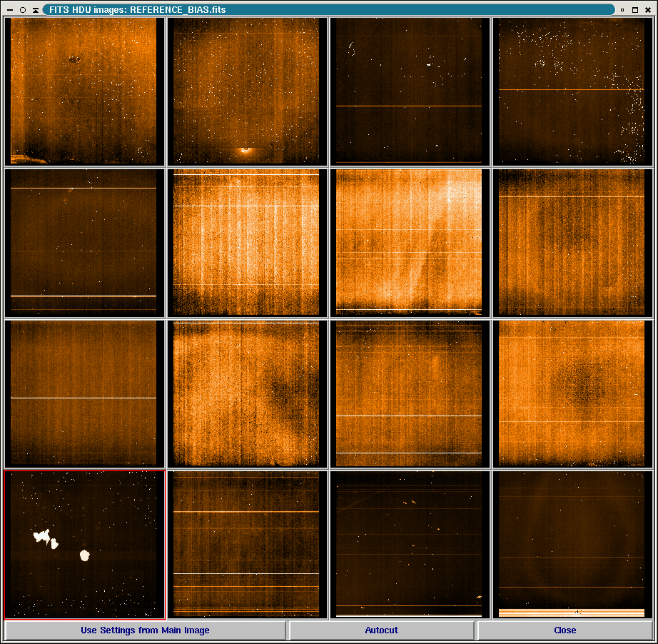Click the Autocut button
This screenshot has width=658, height=644.
(381, 630)
